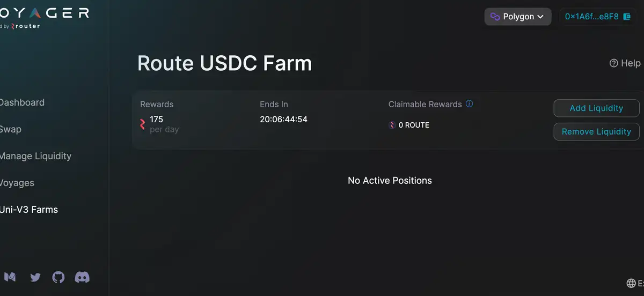
Task: Go to Dashboard in the sidebar
Action: [x=21, y=102]
